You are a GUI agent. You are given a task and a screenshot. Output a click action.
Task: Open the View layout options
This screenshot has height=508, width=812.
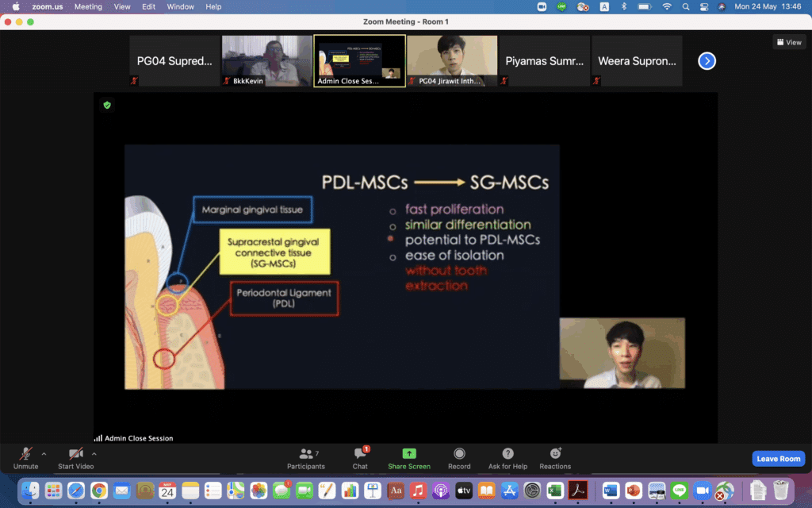pos(789,43)
